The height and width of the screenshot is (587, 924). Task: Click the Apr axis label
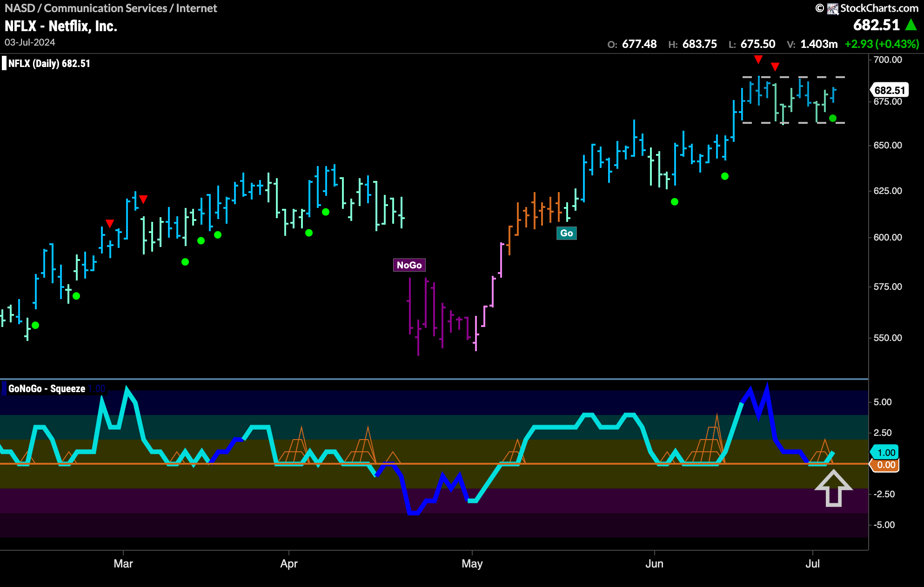coord(289,564)
